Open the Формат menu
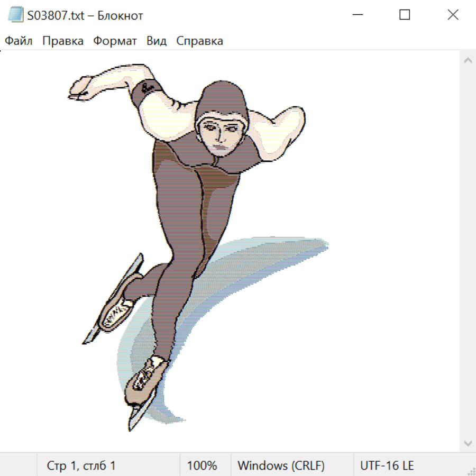The width and height of the screenshot is (476, 476). tap(115, 41)
